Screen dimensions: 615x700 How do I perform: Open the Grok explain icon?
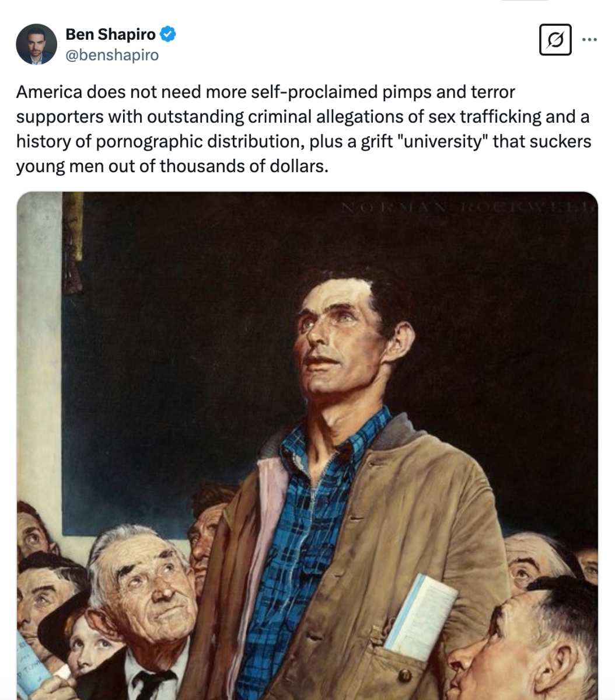click(x=555, y=40)
